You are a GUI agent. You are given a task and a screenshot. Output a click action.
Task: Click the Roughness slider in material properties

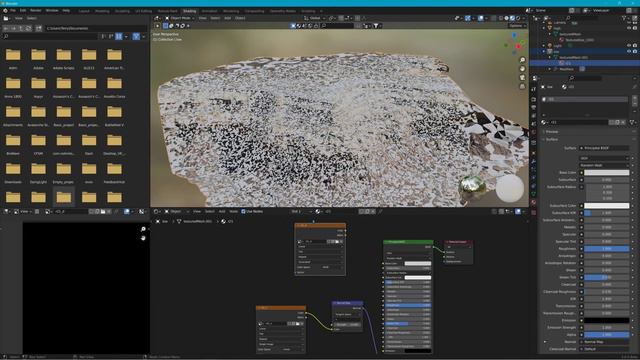[x=607, y=249]
